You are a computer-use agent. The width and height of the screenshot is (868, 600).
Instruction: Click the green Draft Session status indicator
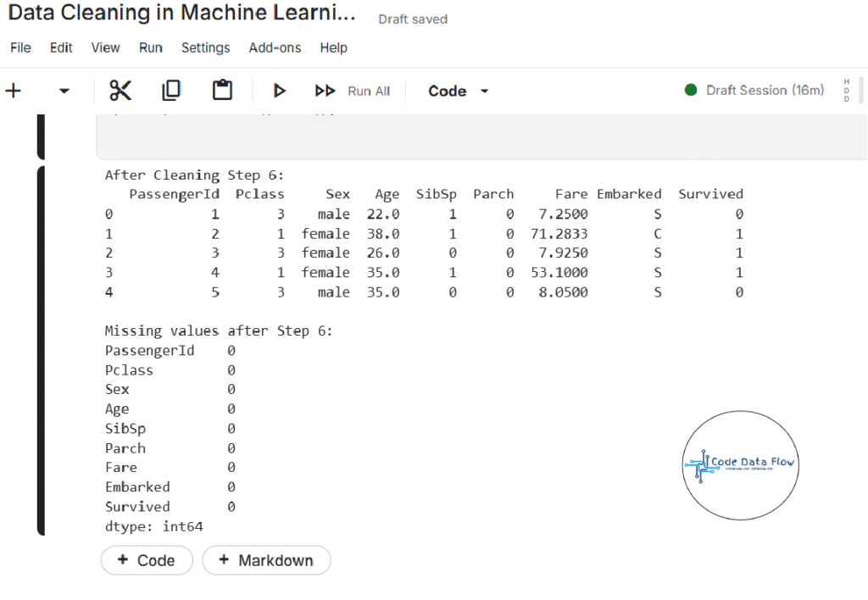pyautogui.click(x=754, y=90)
